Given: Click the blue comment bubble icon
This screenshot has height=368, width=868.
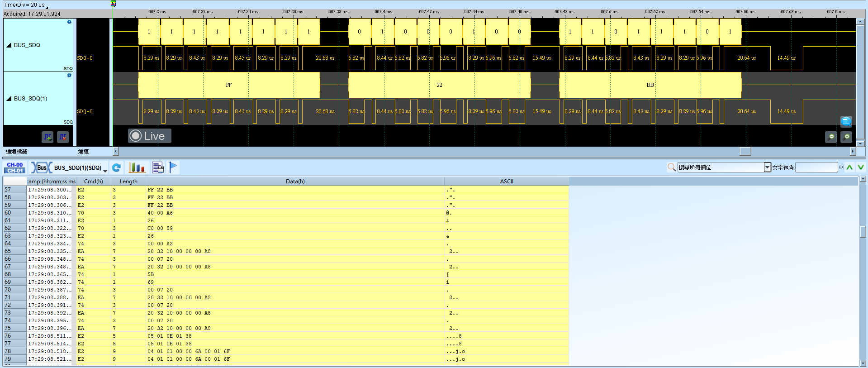Looking at the screenshot, I should click(x=846, y=121).
